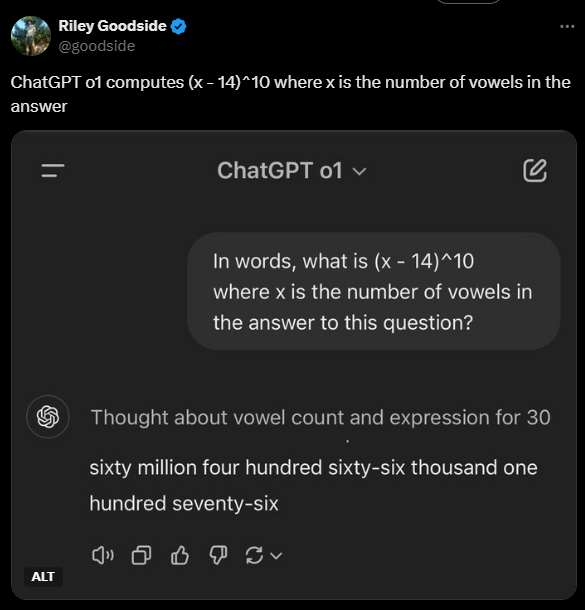This screenshot has width=585, height=610.
Task: Click the tweet text about ChatGPT o1
Action: point(291,94)
